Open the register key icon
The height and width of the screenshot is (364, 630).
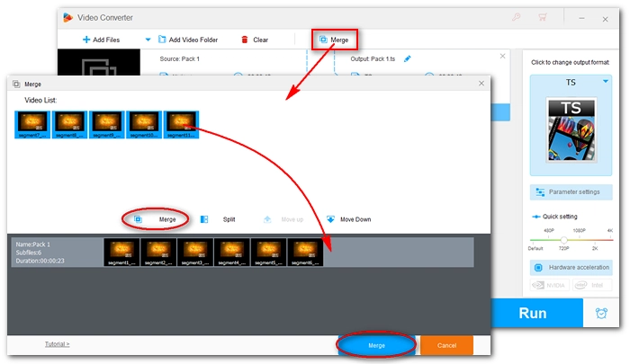(517, 17)
